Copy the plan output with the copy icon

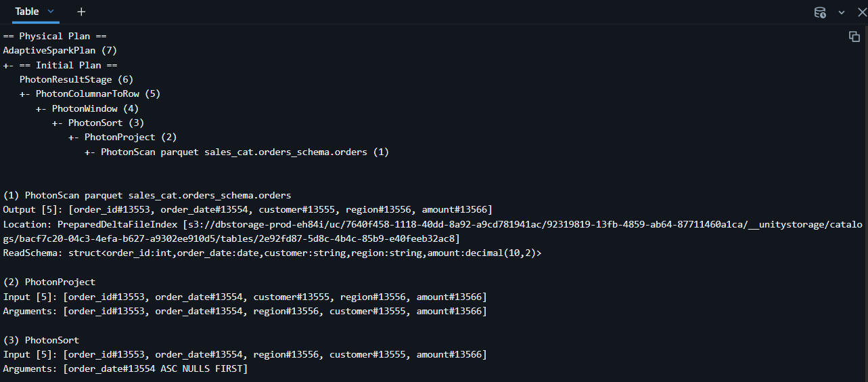point(854,37)
